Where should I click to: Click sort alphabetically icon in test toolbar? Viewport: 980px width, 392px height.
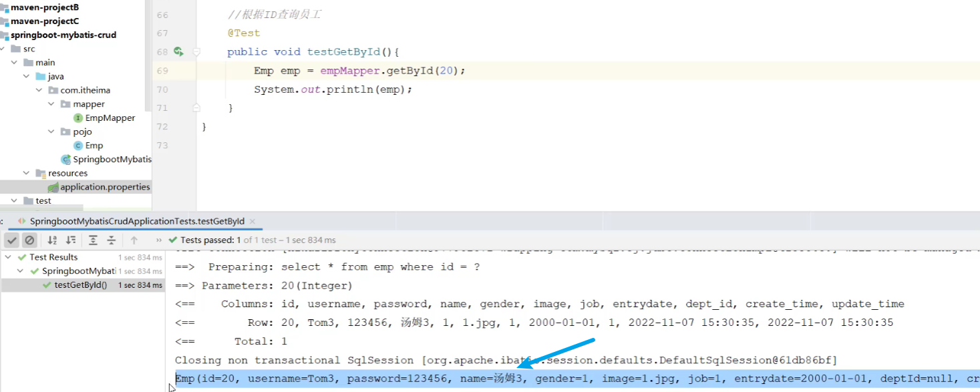click(52, 240)
